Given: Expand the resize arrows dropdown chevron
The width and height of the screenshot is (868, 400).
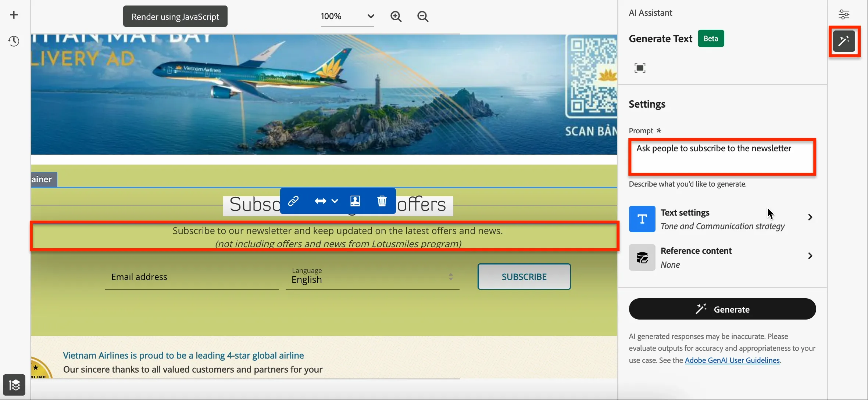Looking at the screenshot, I should [x=335, y=201].
